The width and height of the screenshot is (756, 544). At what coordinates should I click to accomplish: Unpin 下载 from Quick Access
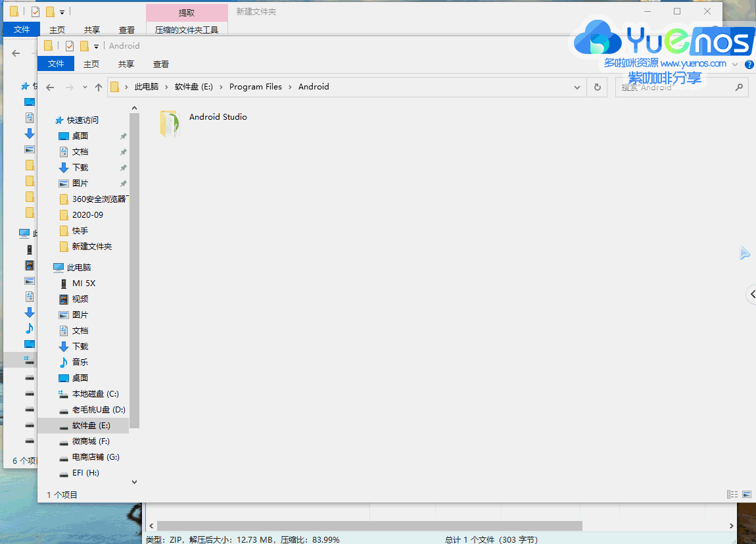click(122, 167)
